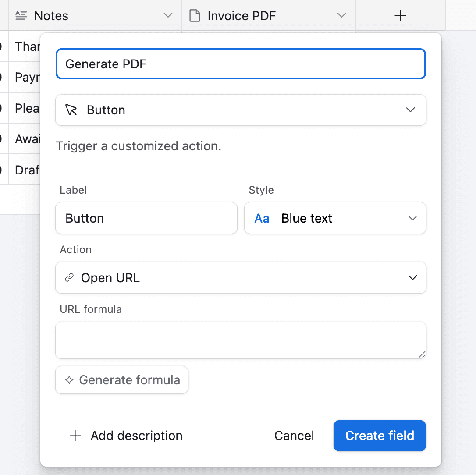Click into the Label text box
Image resolution: width=476 pixels, height=475 pixels.
(146, 218)
